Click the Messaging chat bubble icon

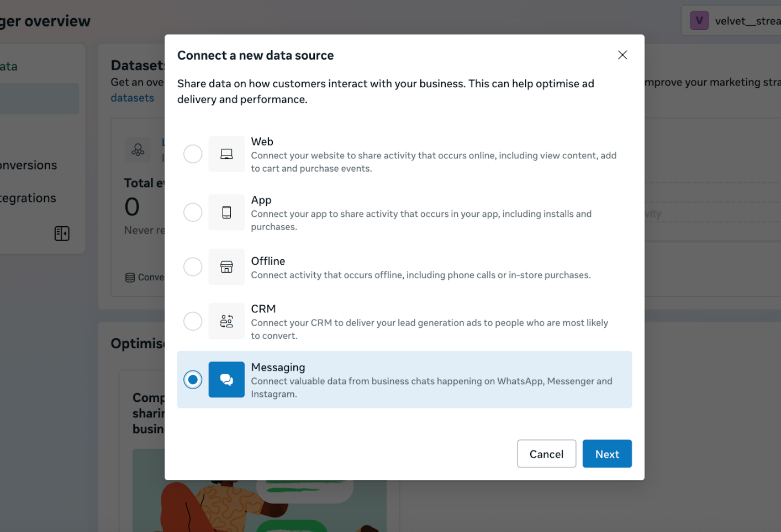[x=226, y=379]
